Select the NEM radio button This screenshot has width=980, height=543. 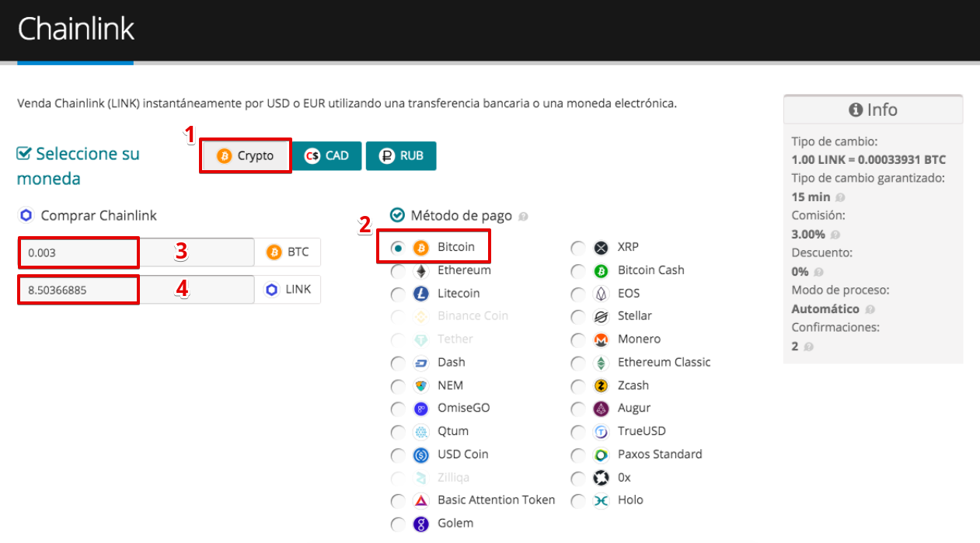[x=398, y=386]
